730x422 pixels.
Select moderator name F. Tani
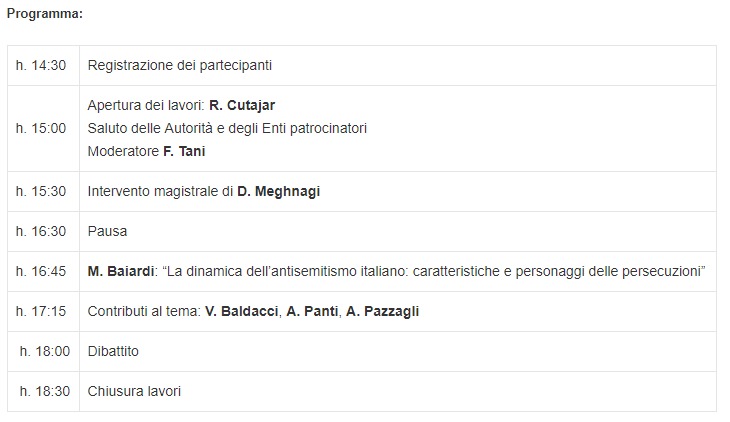184,151
